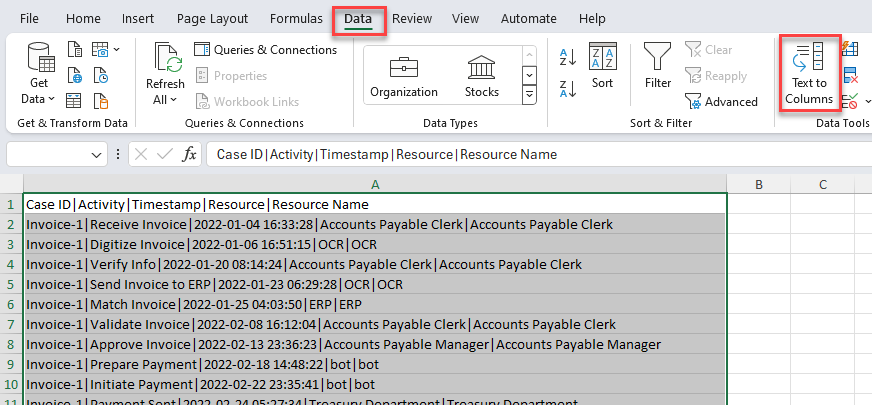Click the Existing Connections icon
The image size is (872, 405).
pos(100,101)
